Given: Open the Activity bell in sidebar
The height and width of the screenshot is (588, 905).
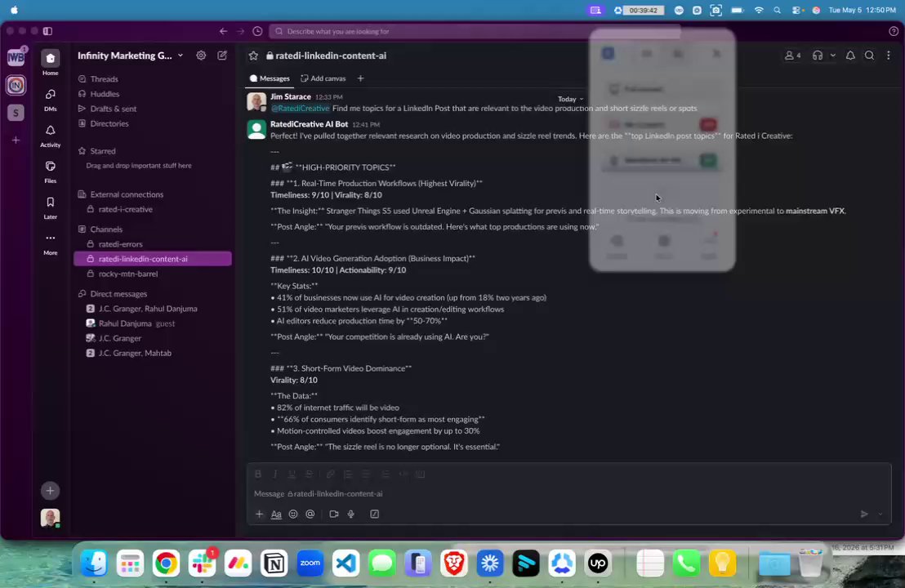Looking at the screenshot, I should click(x=50, y=136).
